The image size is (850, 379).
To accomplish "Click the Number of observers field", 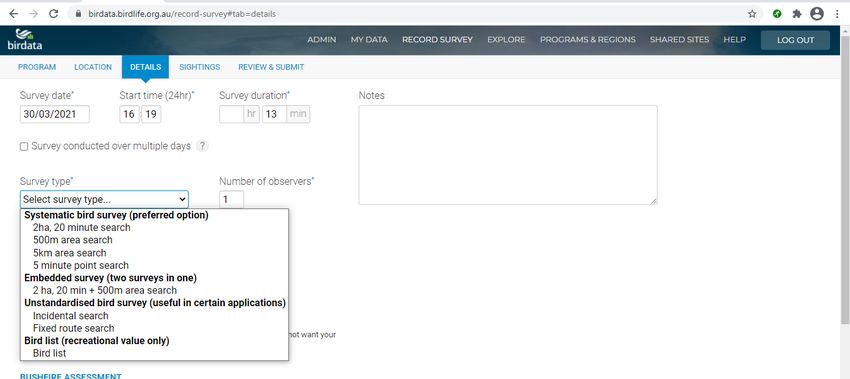I will pos(231,200).
